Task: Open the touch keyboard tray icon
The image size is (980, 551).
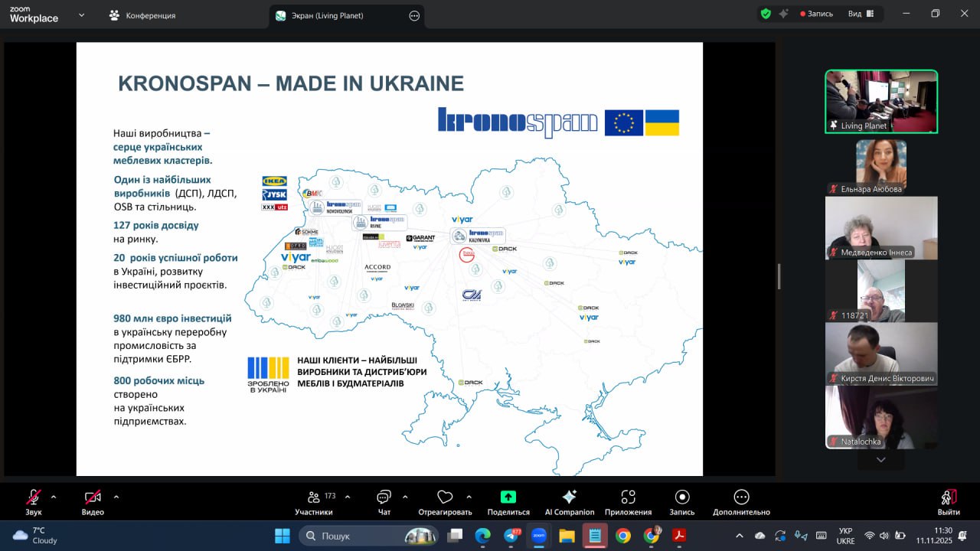Action: coord(822,536)
